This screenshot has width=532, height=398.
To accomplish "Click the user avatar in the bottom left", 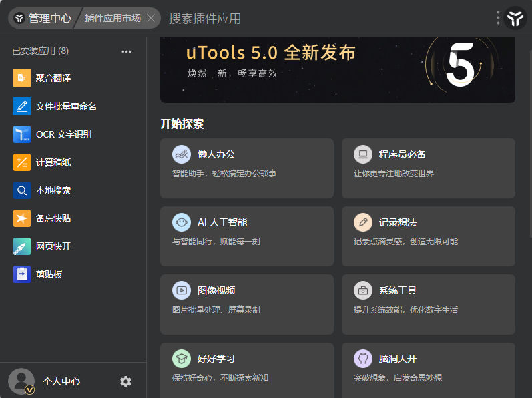I will point(21,381).
